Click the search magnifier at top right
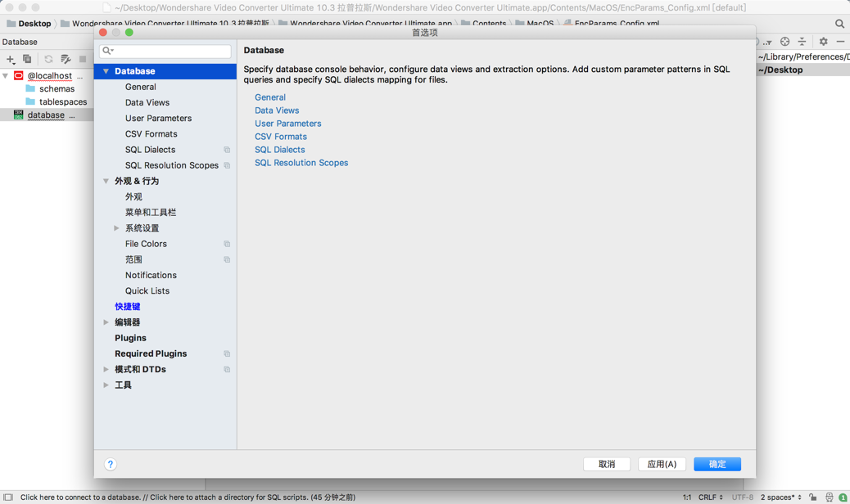This screenshot has width=850, height=504. [x=839, y=24]
